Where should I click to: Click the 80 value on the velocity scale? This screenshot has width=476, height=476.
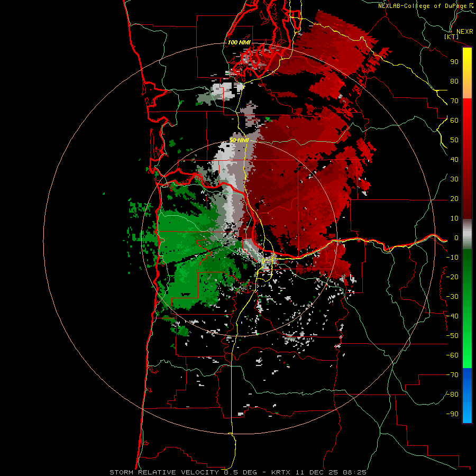pos(454,81)
